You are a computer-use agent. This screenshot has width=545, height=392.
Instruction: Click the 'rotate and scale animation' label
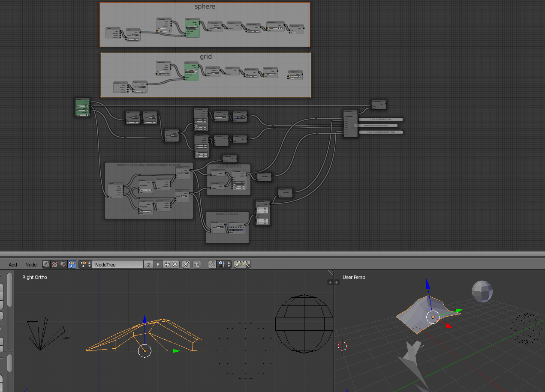376,126
